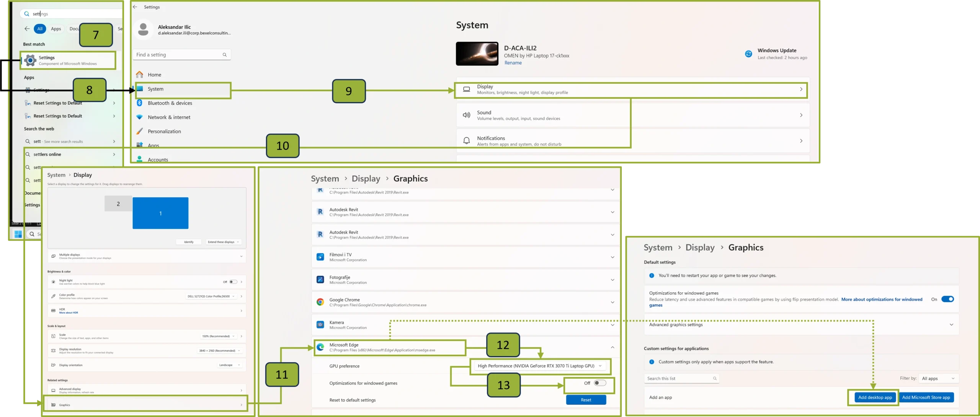The height and width of the screenshot is (417, 980).
Task: Open the More about HDR link
Action: click(69, 313)
